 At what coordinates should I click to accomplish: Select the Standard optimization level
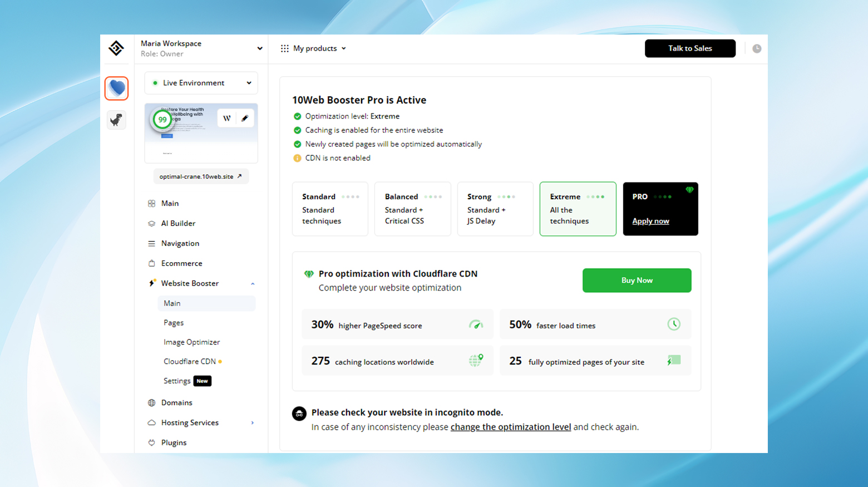330,209
